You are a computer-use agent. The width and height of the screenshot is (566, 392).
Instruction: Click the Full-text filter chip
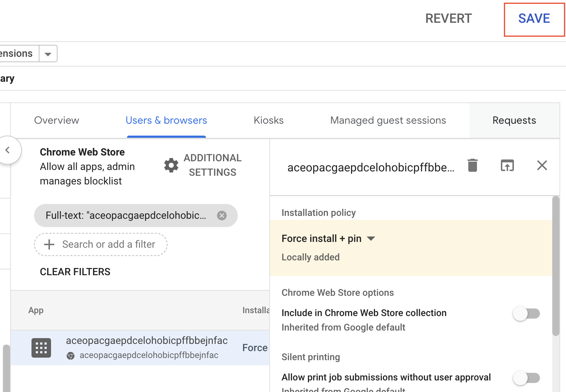click(x=136, y=216)
